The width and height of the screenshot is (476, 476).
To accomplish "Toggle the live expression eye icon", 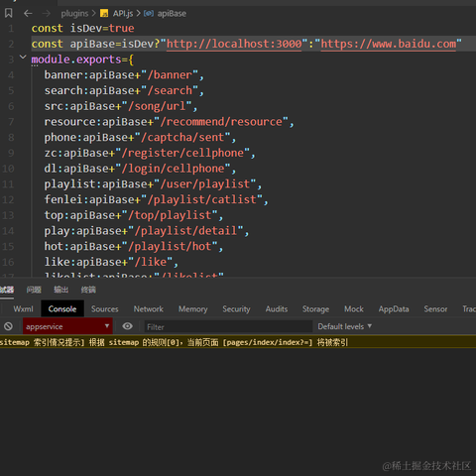I will tap(127, 326).
